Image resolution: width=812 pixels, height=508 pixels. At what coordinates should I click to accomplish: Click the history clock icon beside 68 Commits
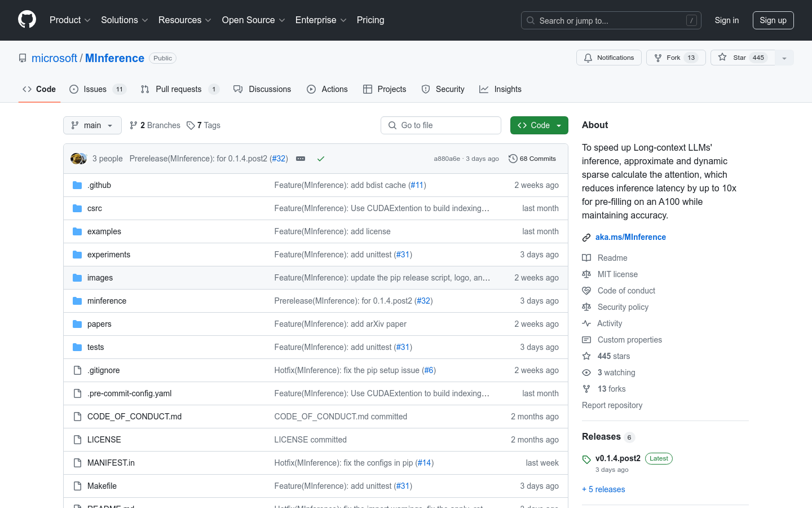(513, 159)
